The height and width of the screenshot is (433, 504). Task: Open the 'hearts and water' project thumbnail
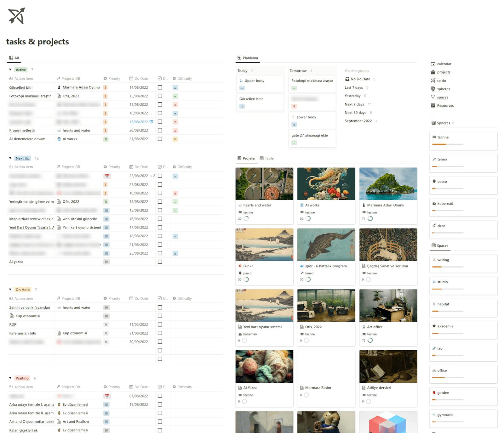[264, 183]
